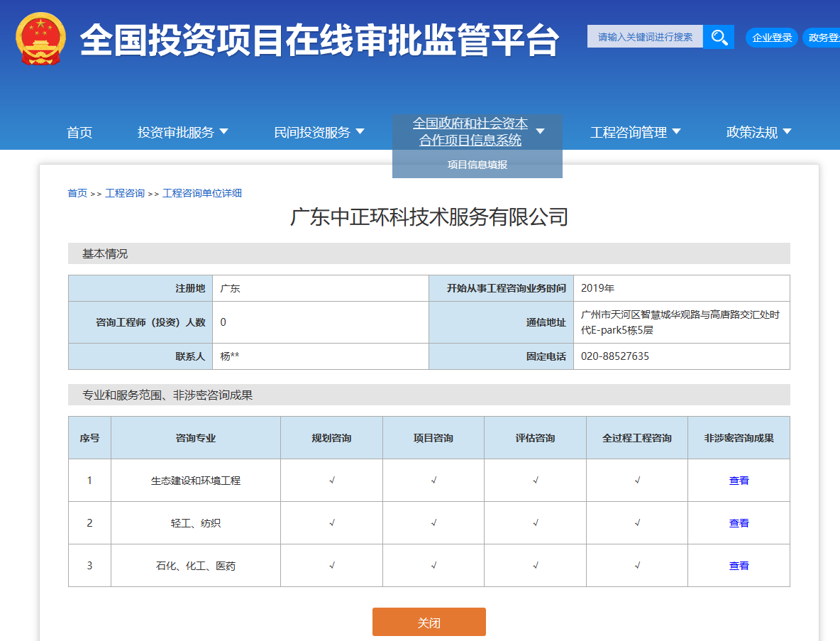Expand the 政策法规 dropdown arrow
The image size is (840, 641).
(x=787, y=131)
